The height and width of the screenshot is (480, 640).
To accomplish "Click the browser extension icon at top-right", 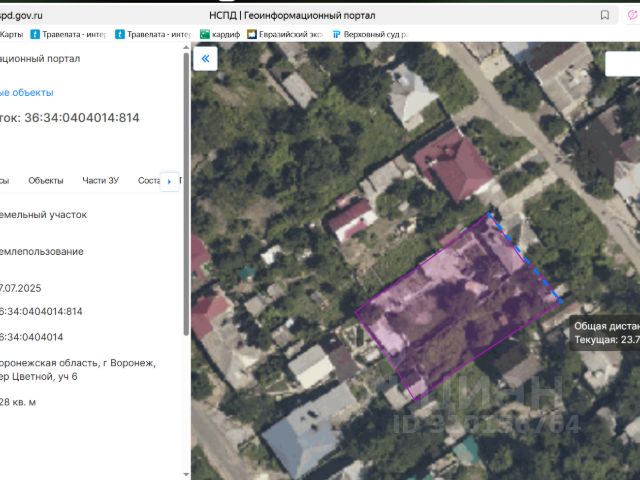I will click(x=633, y=16).
